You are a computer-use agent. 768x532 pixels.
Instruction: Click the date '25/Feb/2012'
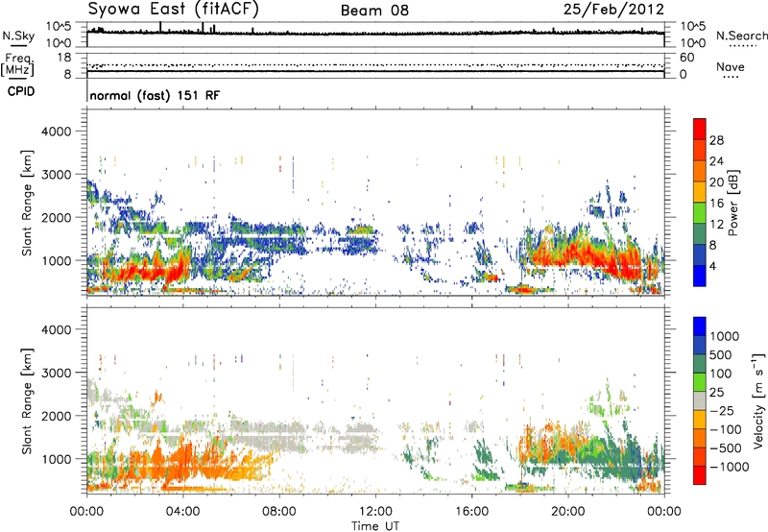point(613,10)
